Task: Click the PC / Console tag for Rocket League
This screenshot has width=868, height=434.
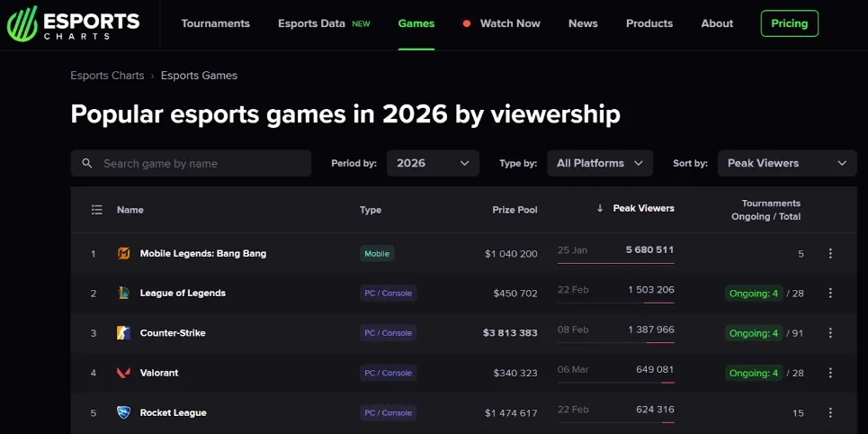Action: 388,413
